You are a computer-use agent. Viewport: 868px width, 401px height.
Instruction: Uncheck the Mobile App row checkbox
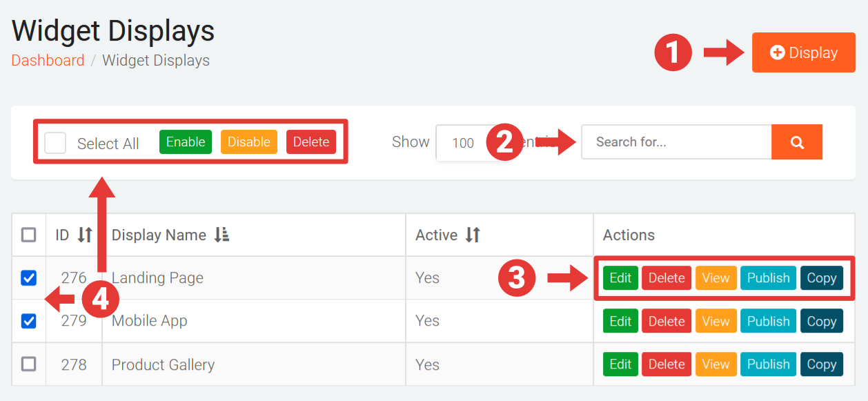click(x=29, y=321)
